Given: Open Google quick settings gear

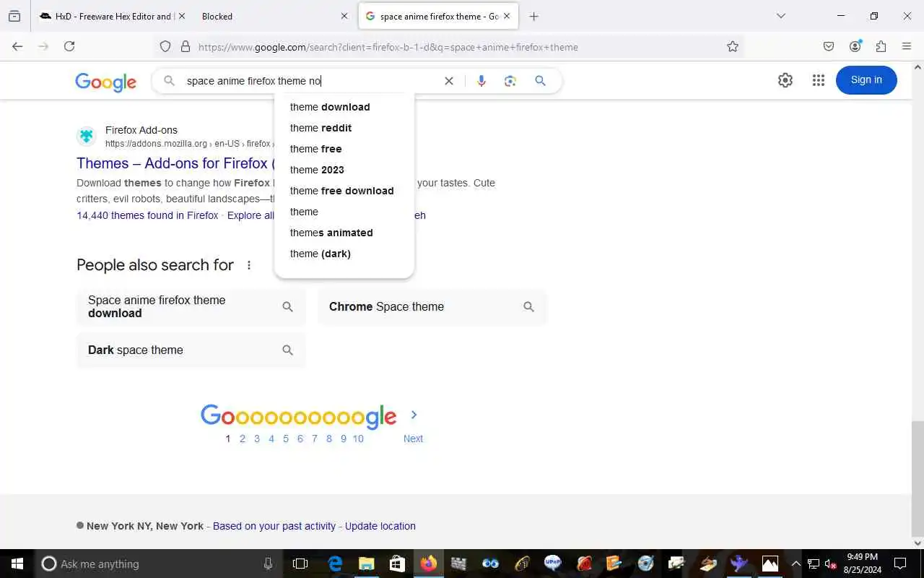Looking at the screenshot, I should 785,80.
